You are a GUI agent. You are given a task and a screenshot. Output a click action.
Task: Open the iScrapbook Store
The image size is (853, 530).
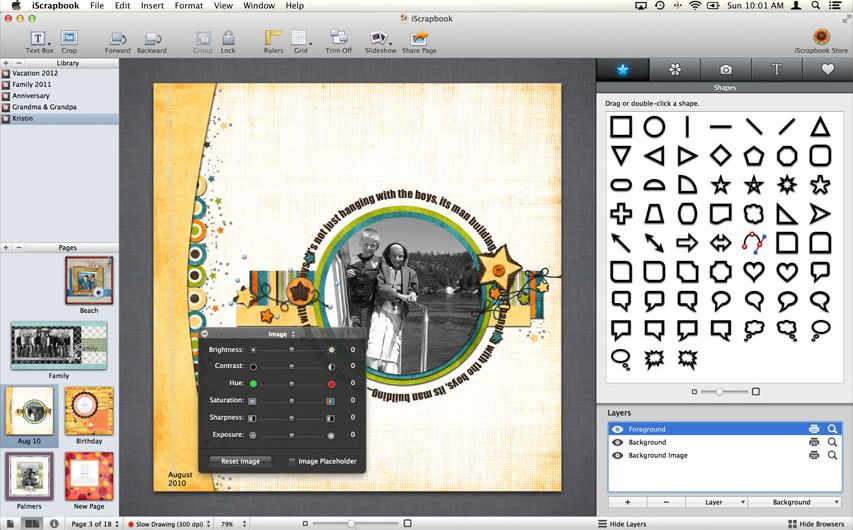click(821, 39)
